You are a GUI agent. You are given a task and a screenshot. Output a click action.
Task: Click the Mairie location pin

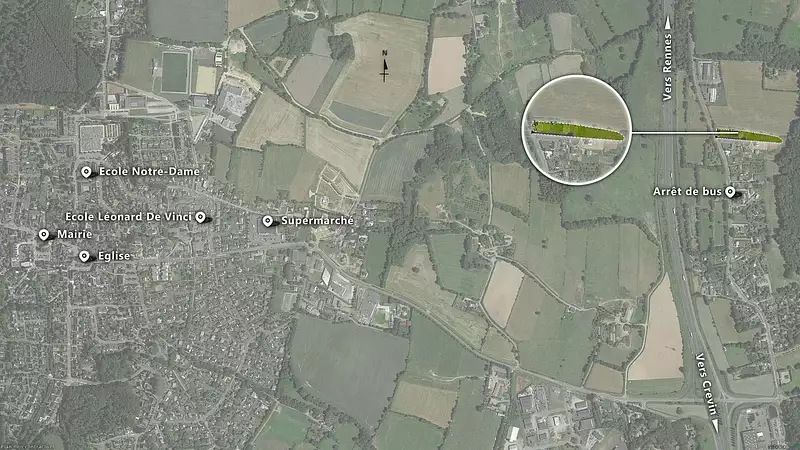(44, 235)
